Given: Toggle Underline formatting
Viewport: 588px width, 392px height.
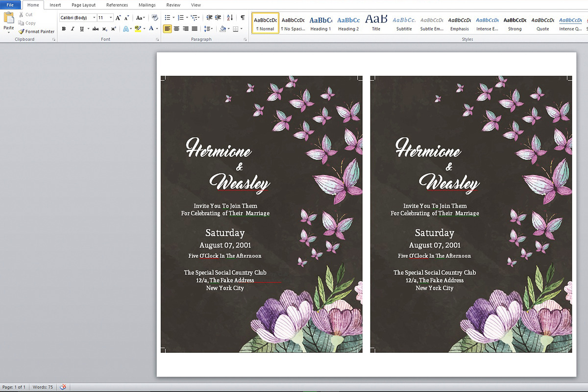Looking at the screenshot, I should [81, 29].
